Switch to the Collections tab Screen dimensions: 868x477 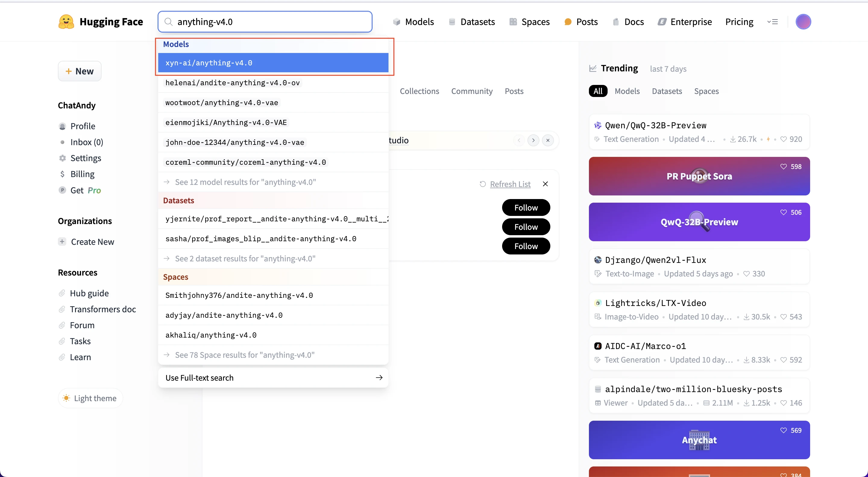coord(419,91)
